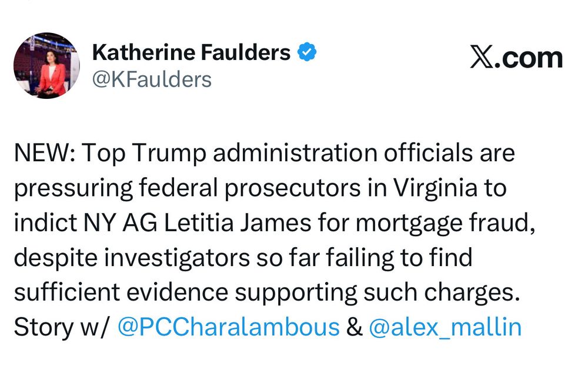Click the word 'administration' in the tweet

click(295, 153)
